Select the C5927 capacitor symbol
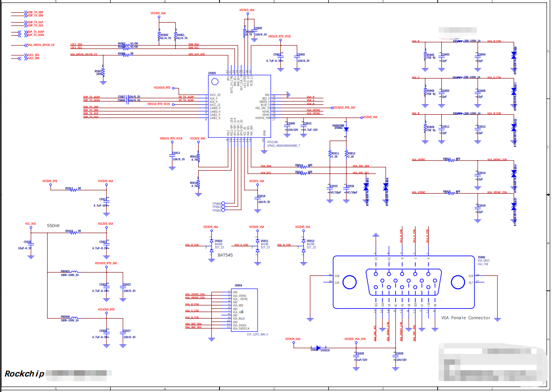The height and width of the screenshot is (392, 557). 122,334
